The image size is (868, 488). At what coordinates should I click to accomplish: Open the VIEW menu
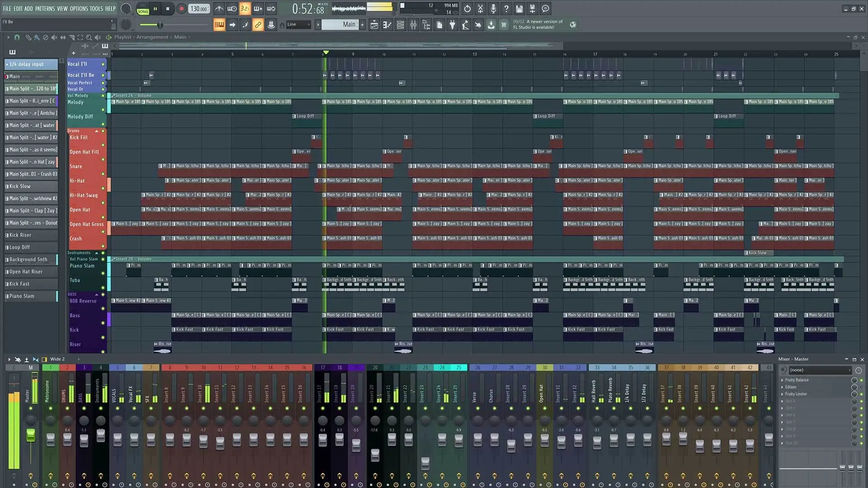point(62,9)
